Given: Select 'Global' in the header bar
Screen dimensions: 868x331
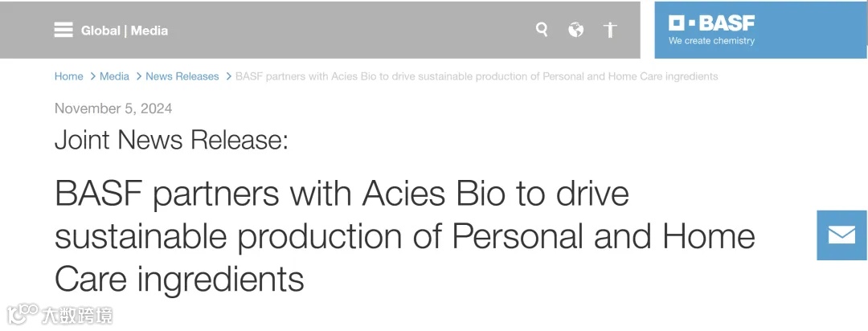Looking at the screenshot, I should pos(100,31).
